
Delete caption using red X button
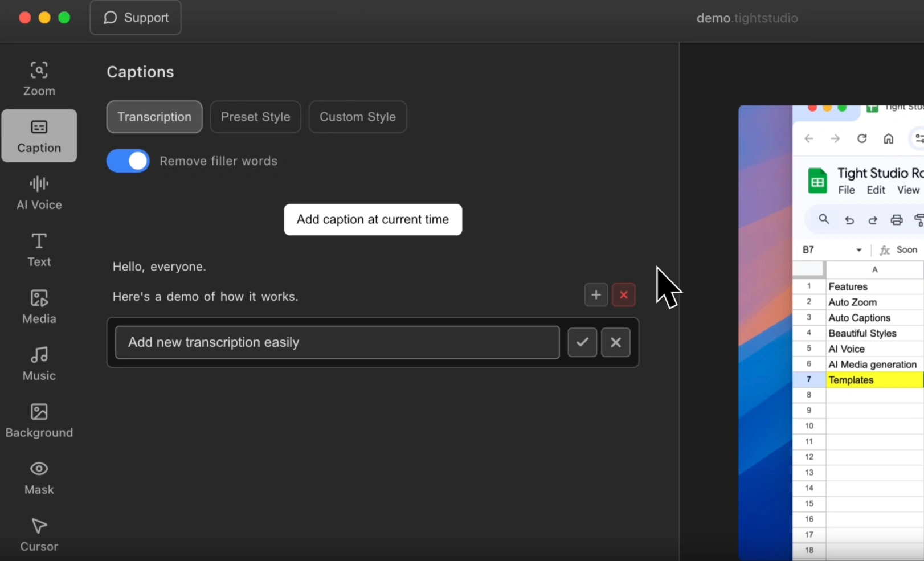[623, 295]
